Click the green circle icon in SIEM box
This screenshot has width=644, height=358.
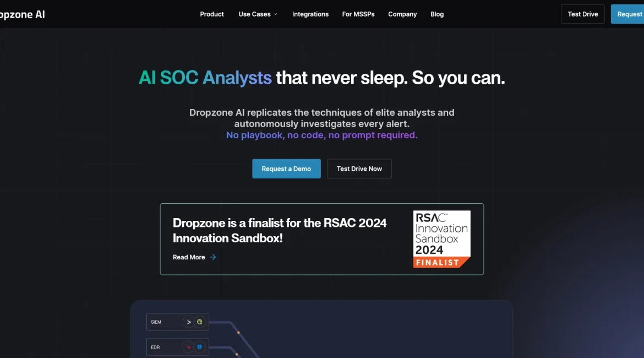[x=200, y=322]
